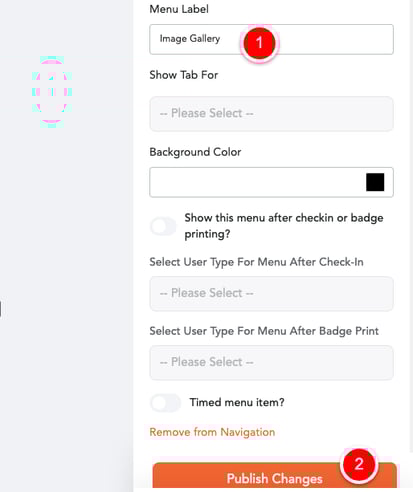Click the red step 2 marker
The width and height of the screenshot is (413, 492).
[359, 464]
